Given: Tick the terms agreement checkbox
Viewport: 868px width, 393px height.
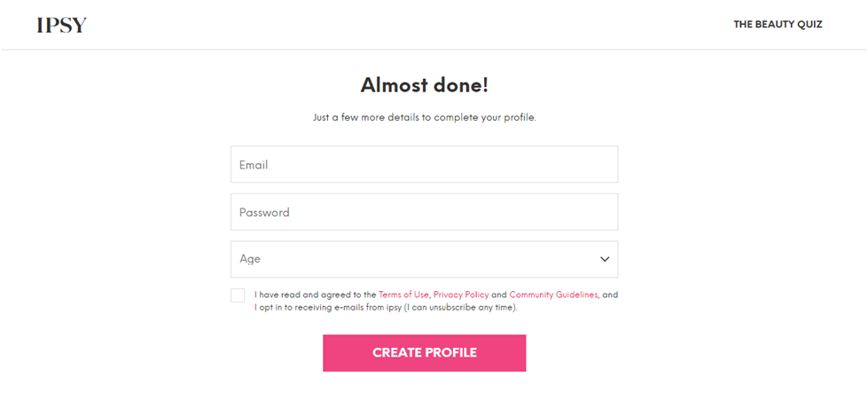Looking at the screenshot, I should (238, 295).
